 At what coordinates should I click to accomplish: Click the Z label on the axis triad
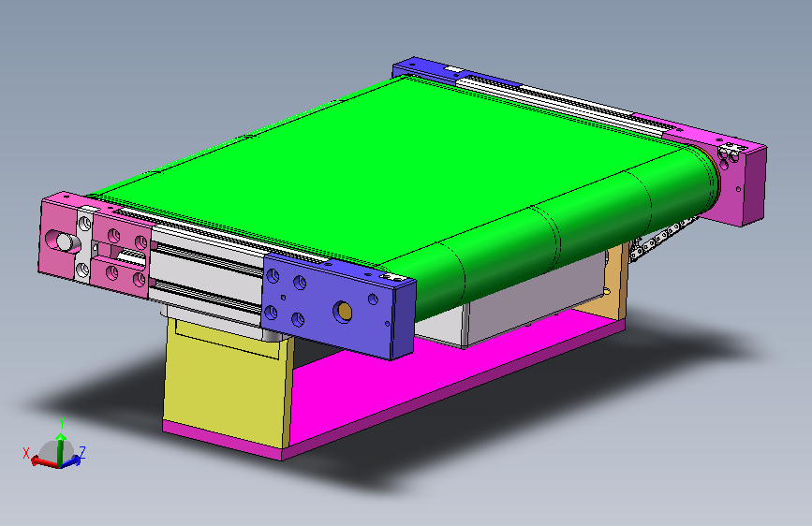81,452
